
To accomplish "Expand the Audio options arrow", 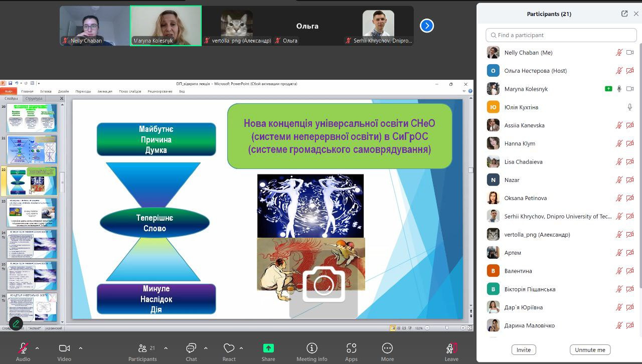I will click(37, 348).
